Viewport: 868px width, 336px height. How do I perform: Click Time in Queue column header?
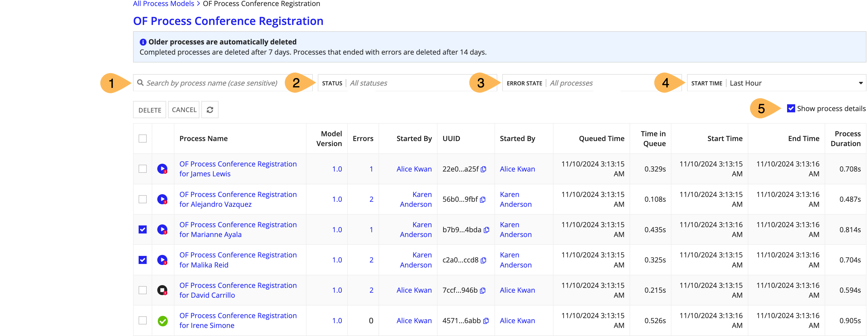click(x=653, y=138)
